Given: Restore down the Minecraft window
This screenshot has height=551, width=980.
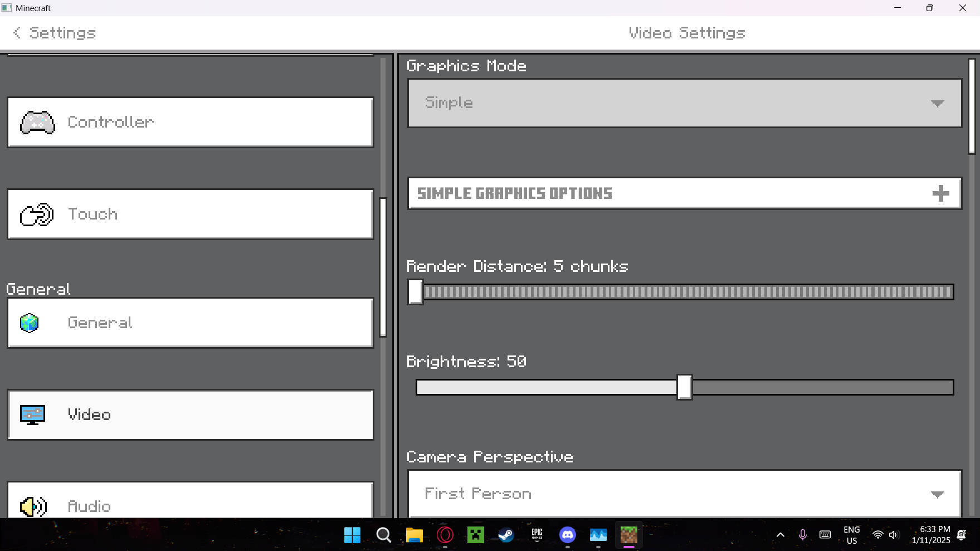Looking at the screenshot, I should coord(930,8).
